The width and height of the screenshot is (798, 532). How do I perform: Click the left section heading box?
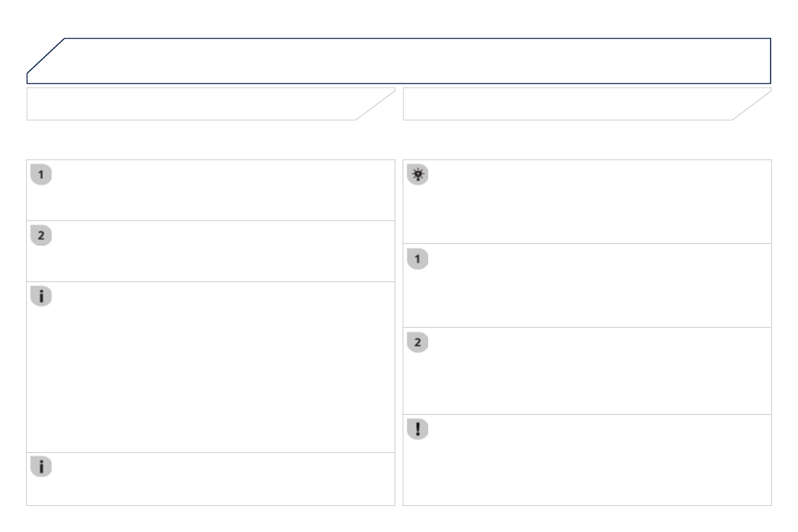point(201,104)
